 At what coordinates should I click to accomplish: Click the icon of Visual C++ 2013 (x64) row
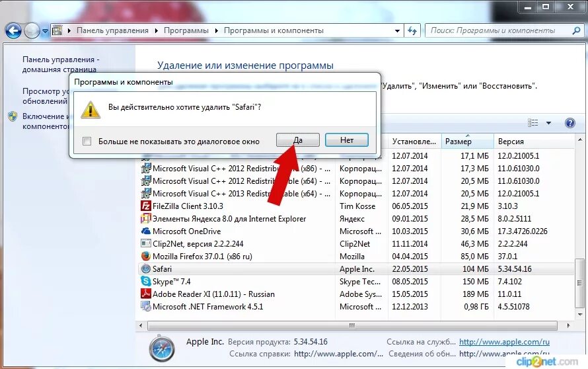point(145,194)
